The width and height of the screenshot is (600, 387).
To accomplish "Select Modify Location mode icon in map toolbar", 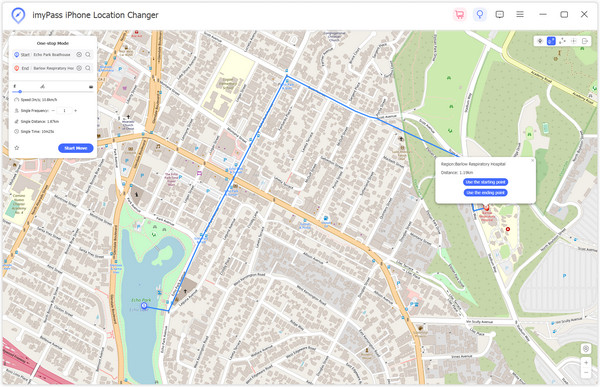I will click(x=540, y=41).
